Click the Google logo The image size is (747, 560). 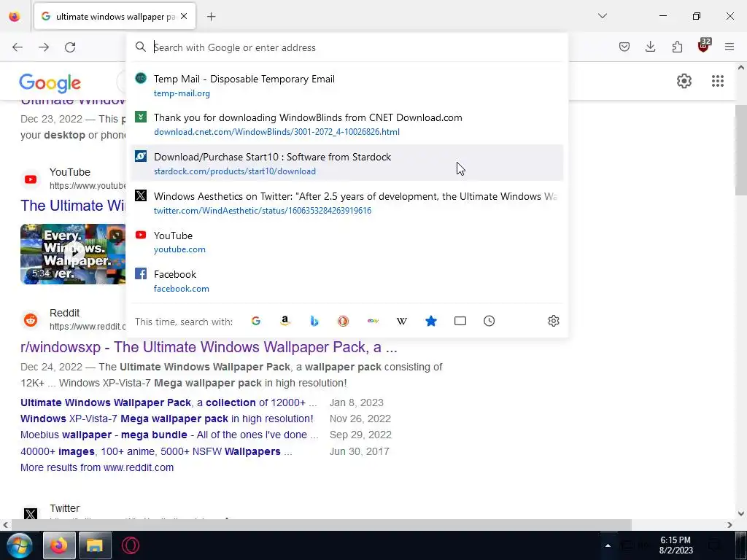pyautogui.click(x=50, y=83)
